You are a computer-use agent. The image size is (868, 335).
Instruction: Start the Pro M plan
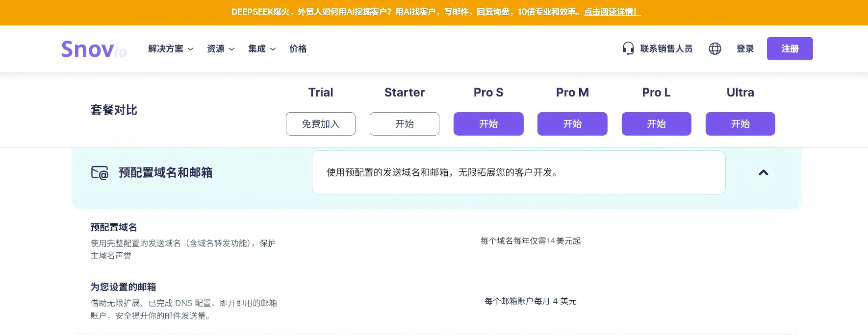[x=572, y=124]
